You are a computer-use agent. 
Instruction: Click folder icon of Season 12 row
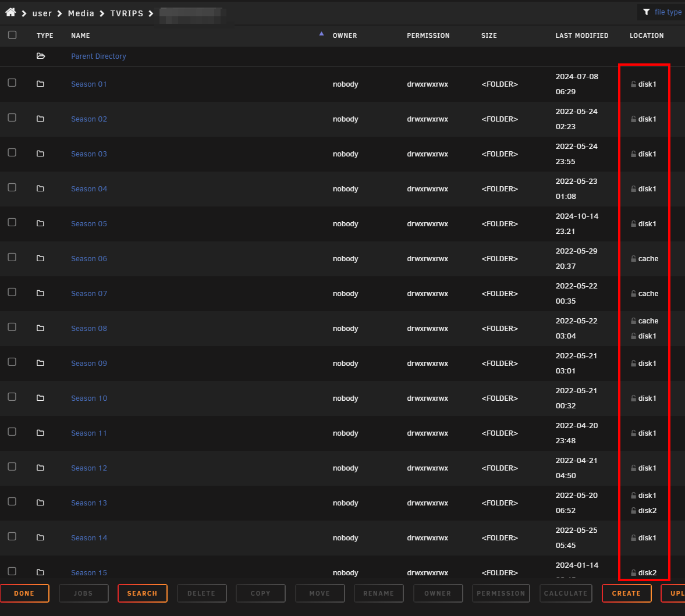(40, 468)
